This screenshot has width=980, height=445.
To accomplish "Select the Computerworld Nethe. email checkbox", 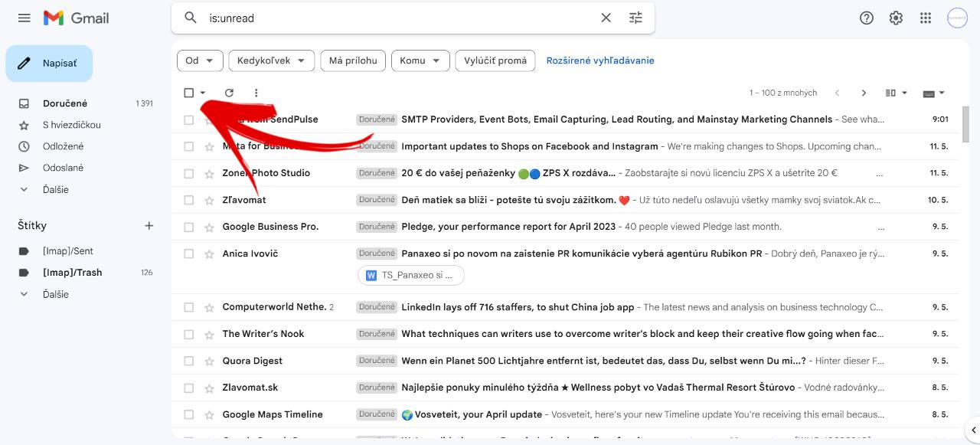I will click(x=188, y=307).
